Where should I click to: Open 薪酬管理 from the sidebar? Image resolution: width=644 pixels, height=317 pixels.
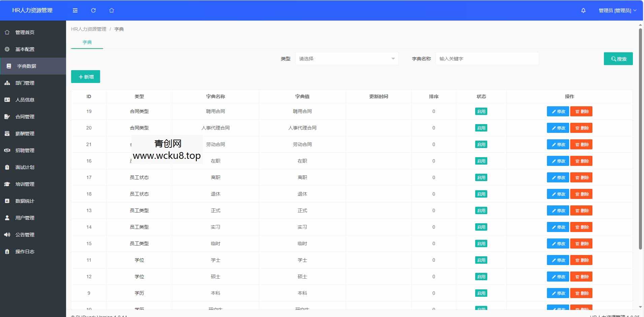[x=24, y=134]
